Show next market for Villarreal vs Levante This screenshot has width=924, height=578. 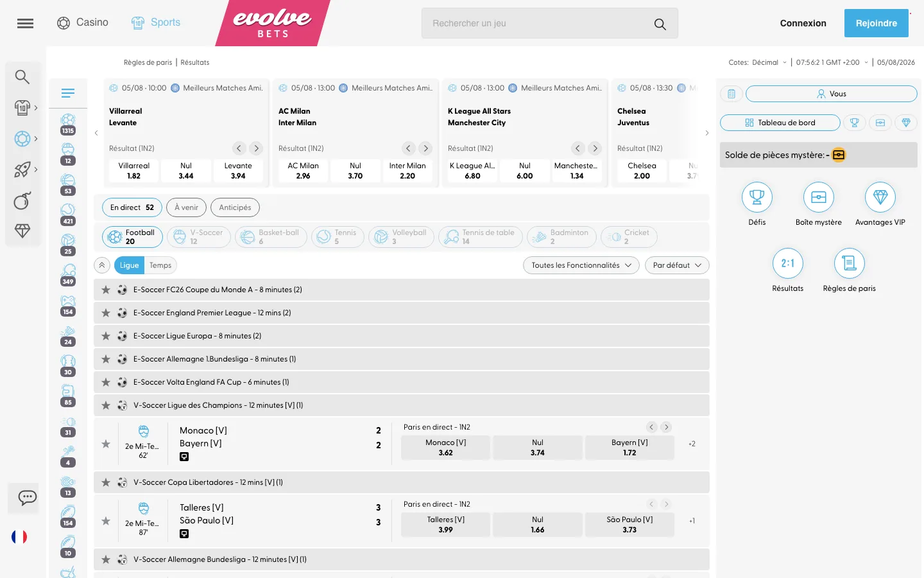click(256, 148)
